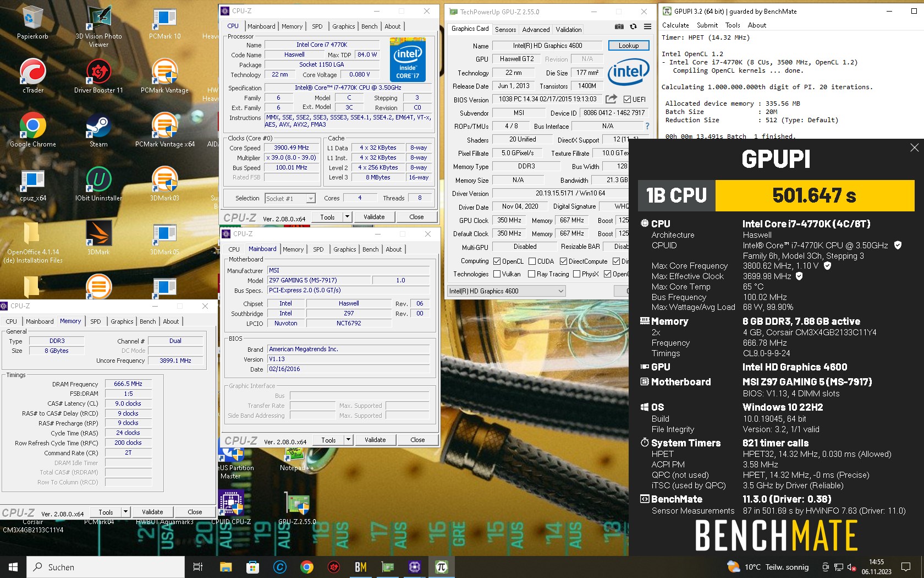Toggle the CUDA checkbox in GPU-Z
The width and height of the screenshot is (924, 578).
pyautogui.click(x=532, y=261)
